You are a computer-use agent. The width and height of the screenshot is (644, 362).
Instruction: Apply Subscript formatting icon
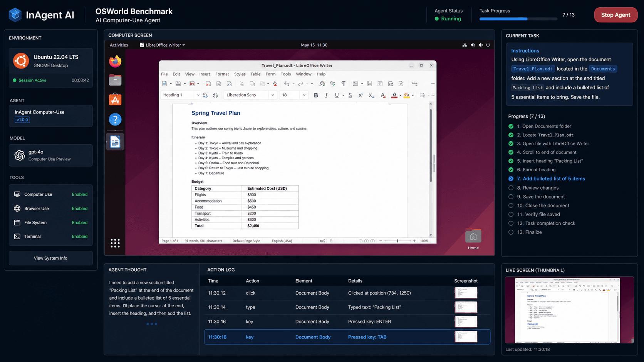click(x=371, y=95)
